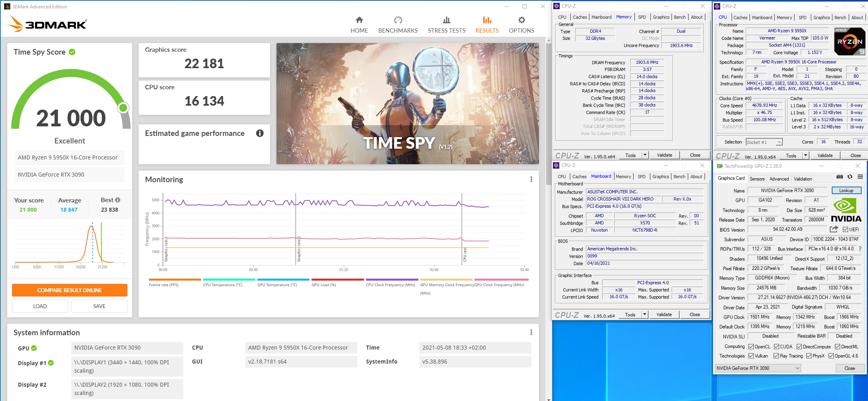Click the LOAD button in 3DMark
Screen dimensions: 868x401
(x=40, y=306)
